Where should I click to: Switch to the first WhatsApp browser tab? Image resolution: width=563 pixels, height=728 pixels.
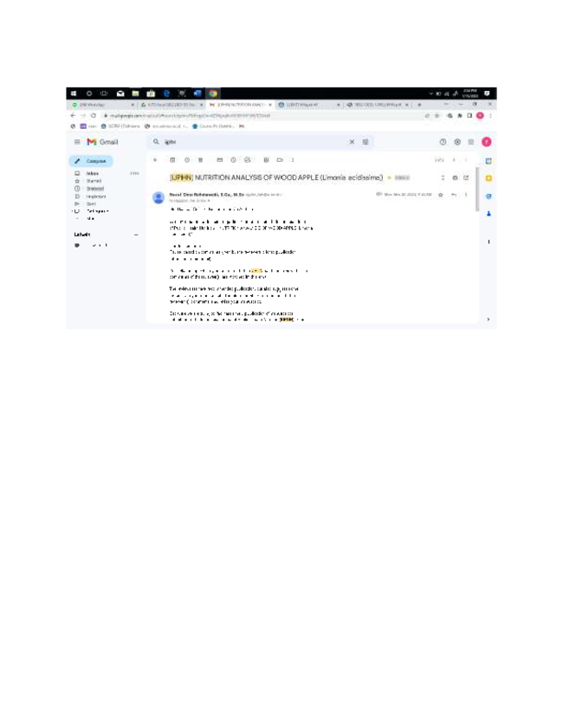coord(103,105)
